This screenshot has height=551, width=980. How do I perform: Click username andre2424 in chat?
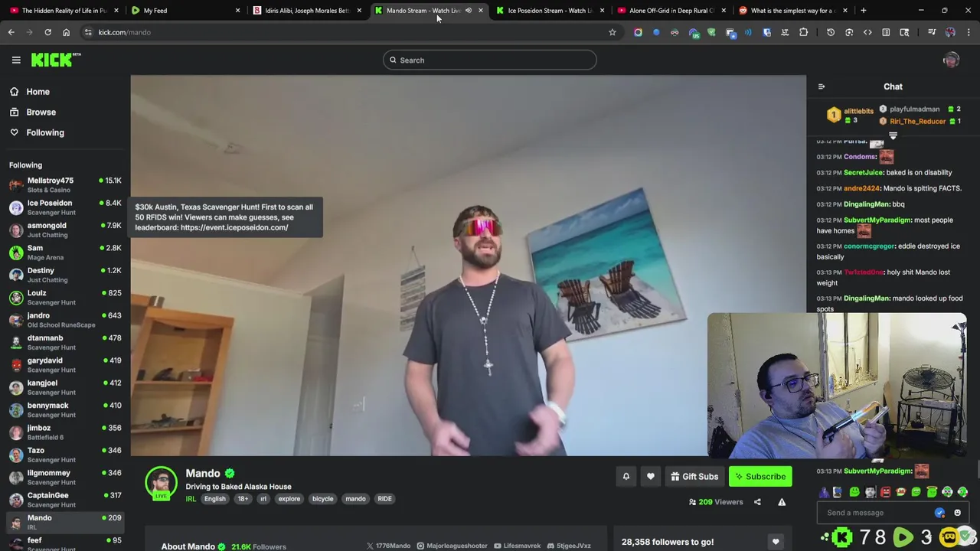pyautogui.click(x=861, y=188)
